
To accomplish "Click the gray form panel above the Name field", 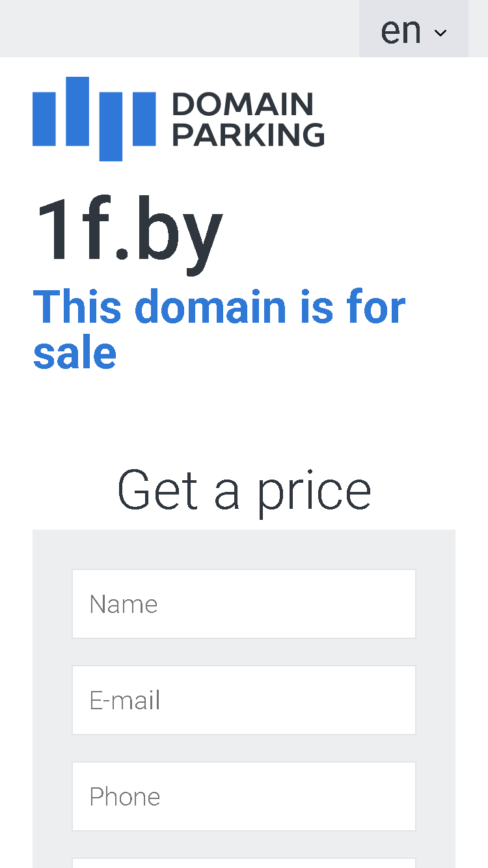I will (x=244, y=549).
